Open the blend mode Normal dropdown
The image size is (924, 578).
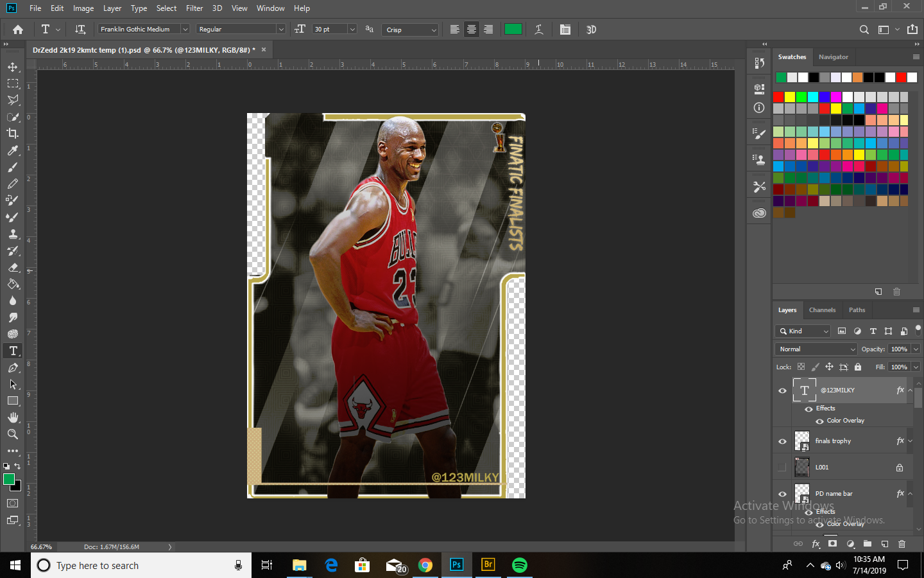pyautogui.click(x=816, y=349)
